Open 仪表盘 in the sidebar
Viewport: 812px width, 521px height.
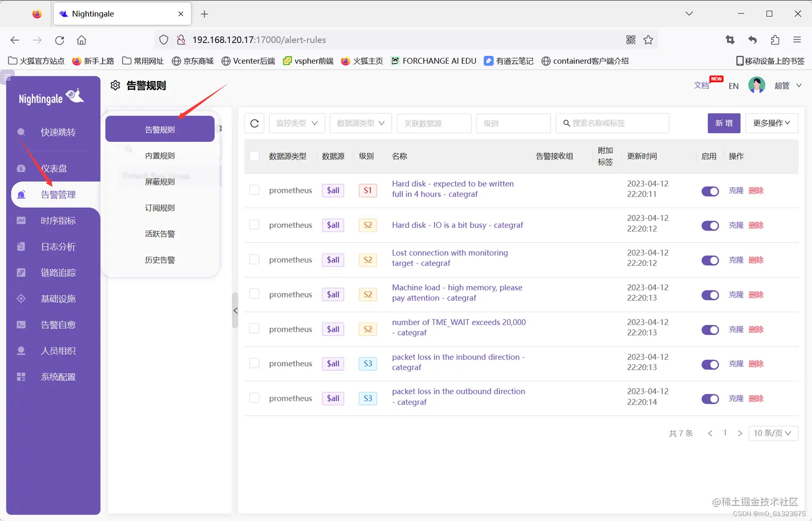(53, 169)
